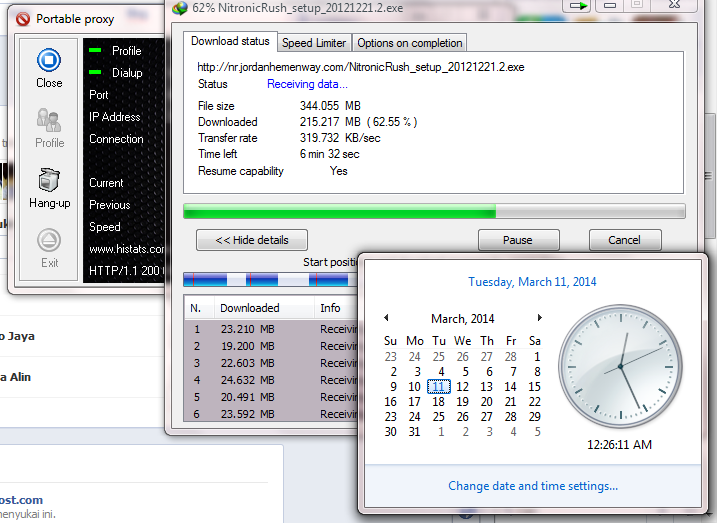The image size is (717, 523).
Task: Click the Speed label in proxy panel
Action: (105, 227)
